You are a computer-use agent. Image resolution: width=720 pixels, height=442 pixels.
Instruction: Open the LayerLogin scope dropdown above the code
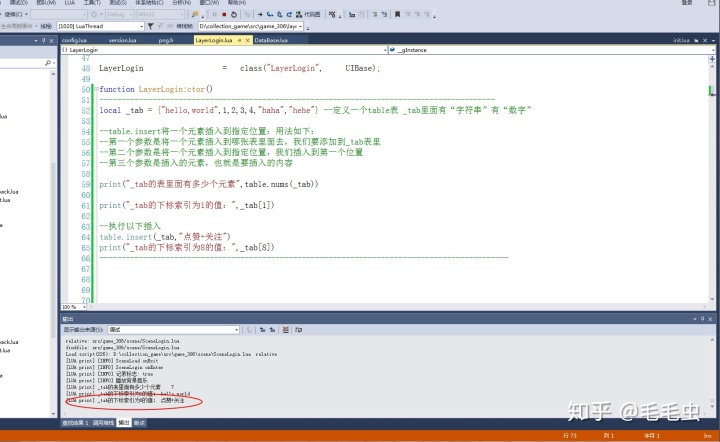(x=224, y=50)
